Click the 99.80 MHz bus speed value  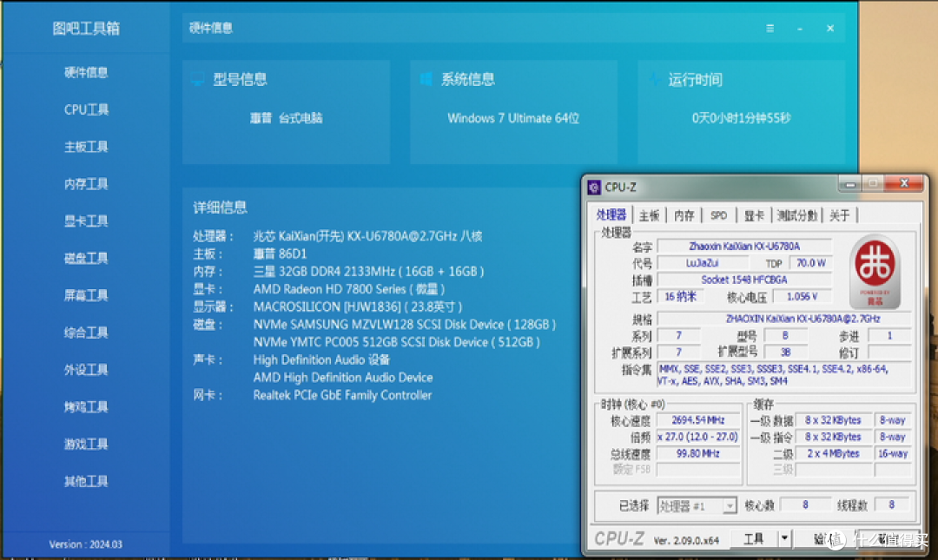coord(698,454)
